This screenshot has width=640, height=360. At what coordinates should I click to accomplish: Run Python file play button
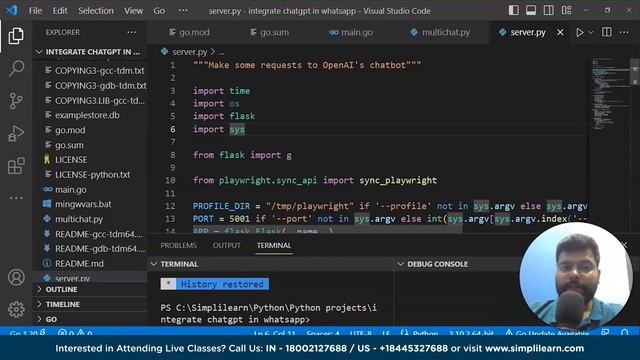click(580, 32)
